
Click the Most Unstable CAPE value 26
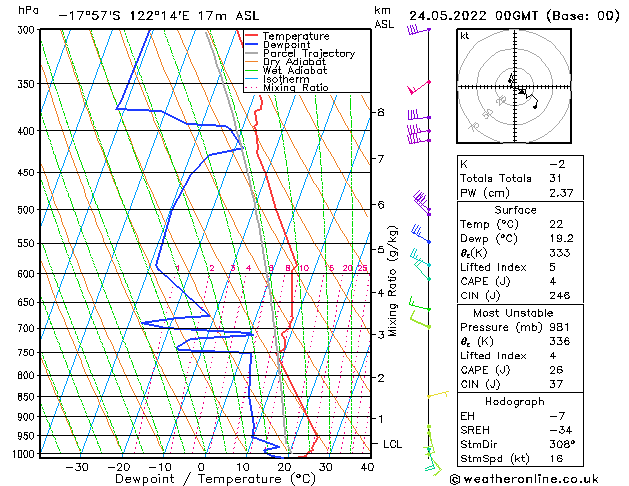point(556,370)
